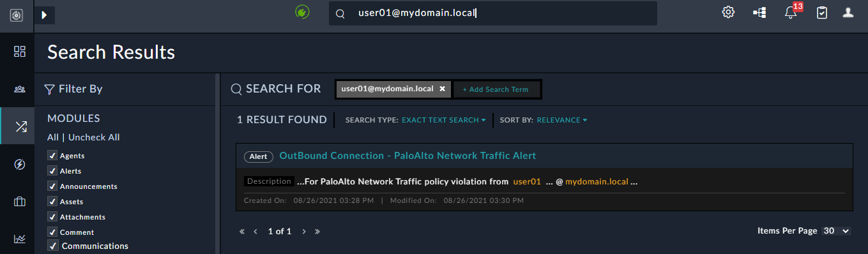This screenshot has width=868, height=254.
Task: Go to last page of results
Action: pos(317,232)
